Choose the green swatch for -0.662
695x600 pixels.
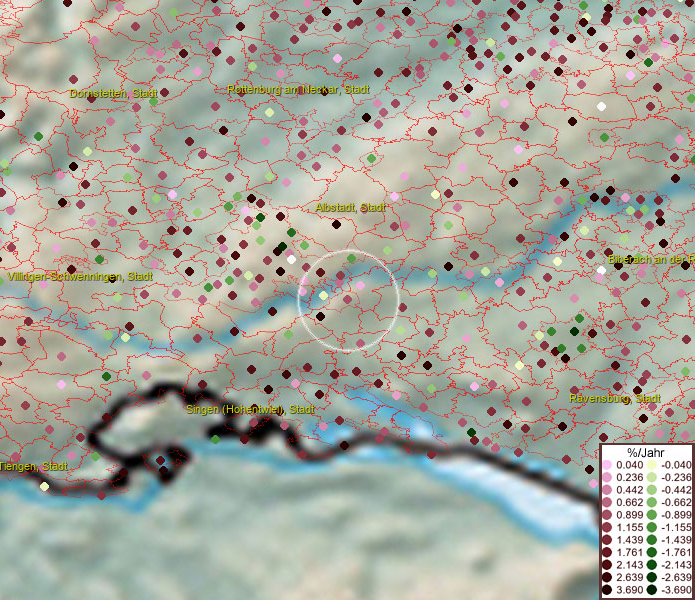coord(652,503)
